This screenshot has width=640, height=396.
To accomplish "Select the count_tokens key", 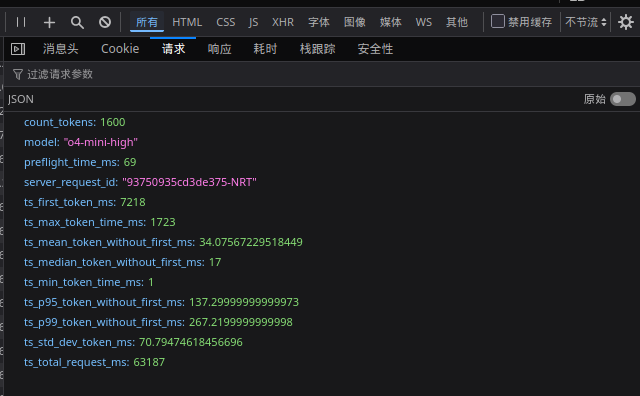I will click(60, 122).
